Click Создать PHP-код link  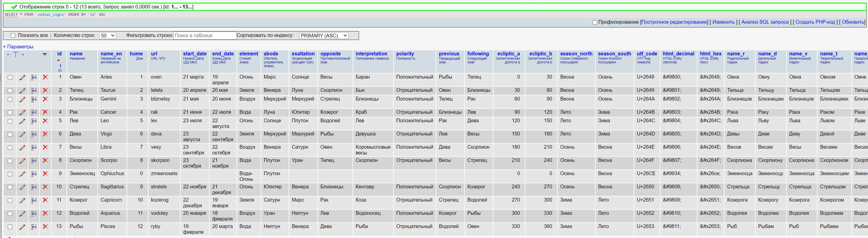tap(815, 22)
